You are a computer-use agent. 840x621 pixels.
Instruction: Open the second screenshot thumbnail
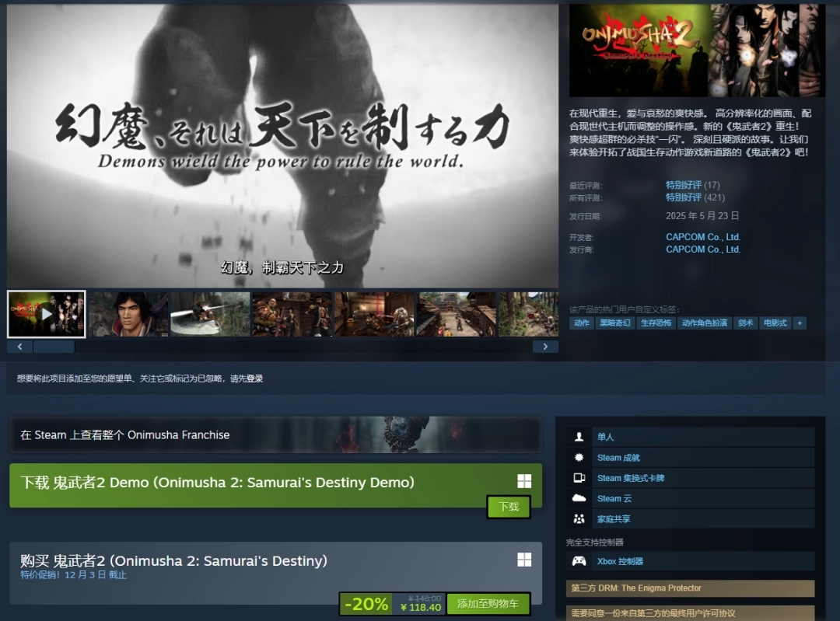click(128, 314)
